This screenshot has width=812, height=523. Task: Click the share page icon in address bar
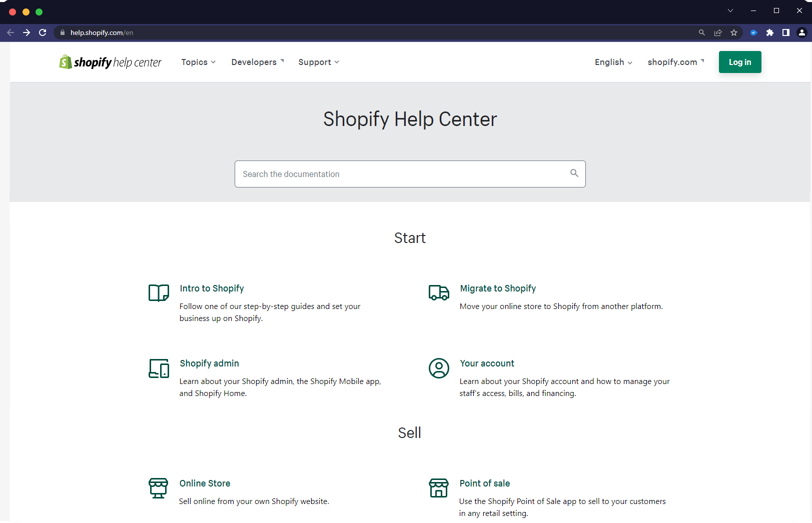click(718, 32)
